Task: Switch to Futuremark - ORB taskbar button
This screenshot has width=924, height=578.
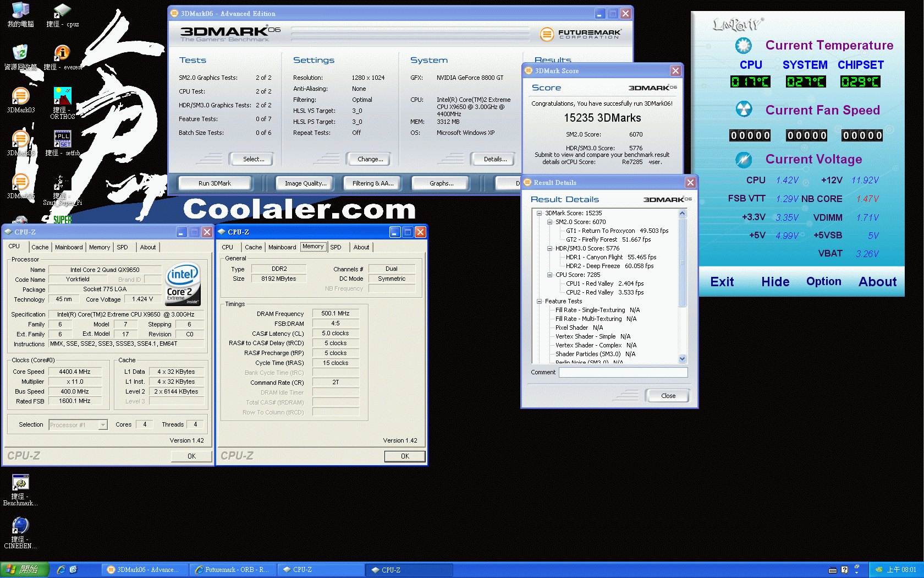Action: [233, 570]
